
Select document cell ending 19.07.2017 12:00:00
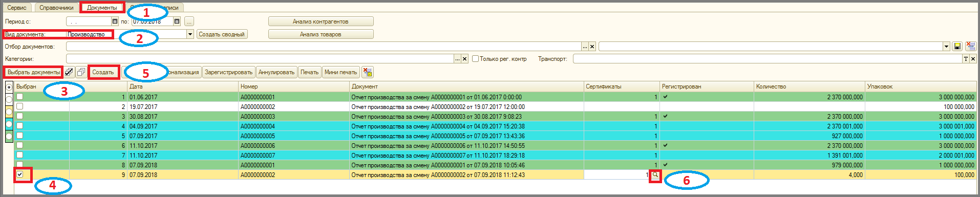point(466,106)
